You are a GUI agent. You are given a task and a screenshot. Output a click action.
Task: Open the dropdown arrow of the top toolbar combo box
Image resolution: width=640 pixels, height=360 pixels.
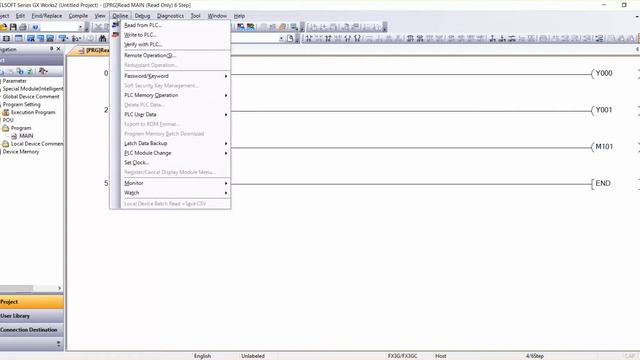80,27
